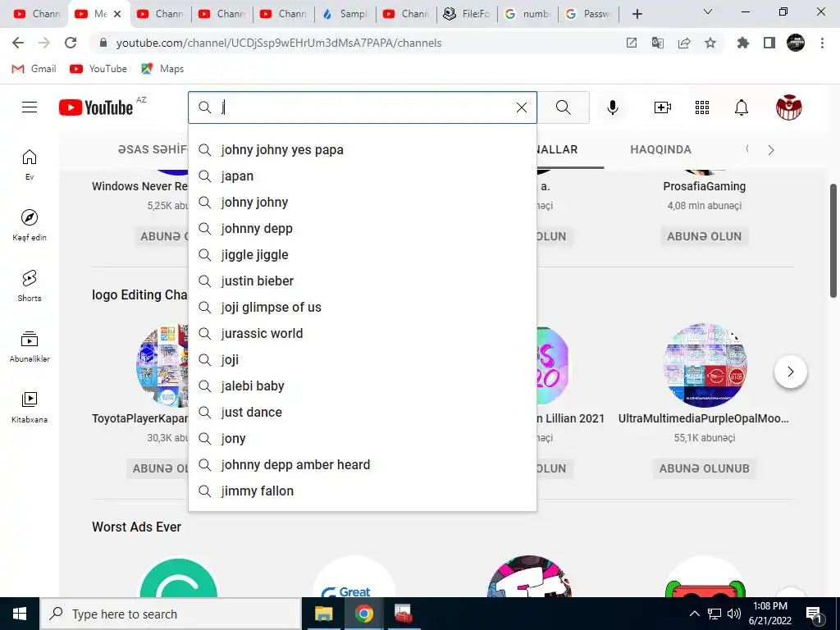Click the page vertical scrollbar
Screen dimensions: 840x630
coord(833,241)
